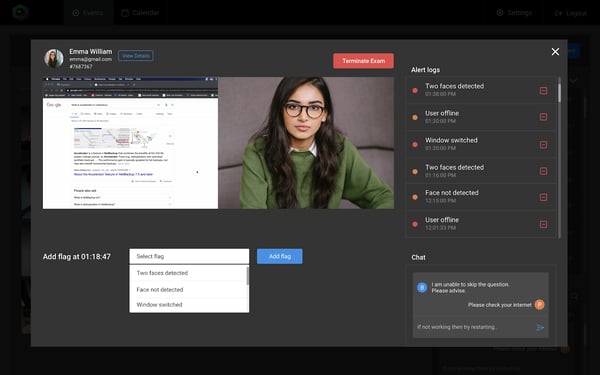Remove the orange-dot Two faces detected 01:16 alert
The image size is (600, 375).
tap(543, 171)
